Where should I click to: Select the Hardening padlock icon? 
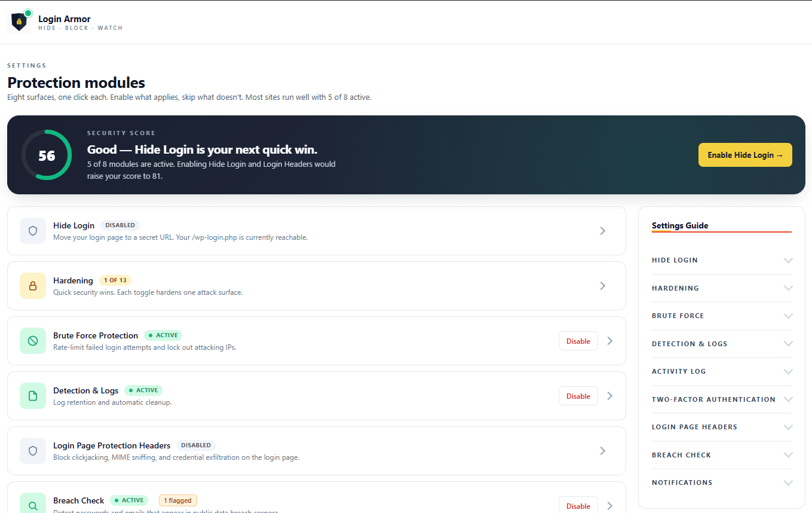pos(33,285)
